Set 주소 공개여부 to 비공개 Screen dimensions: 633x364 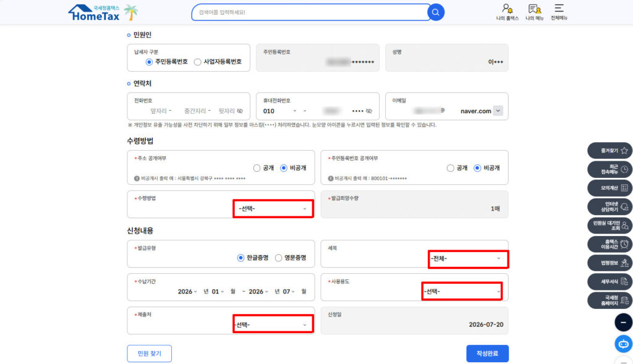point(284,168)
